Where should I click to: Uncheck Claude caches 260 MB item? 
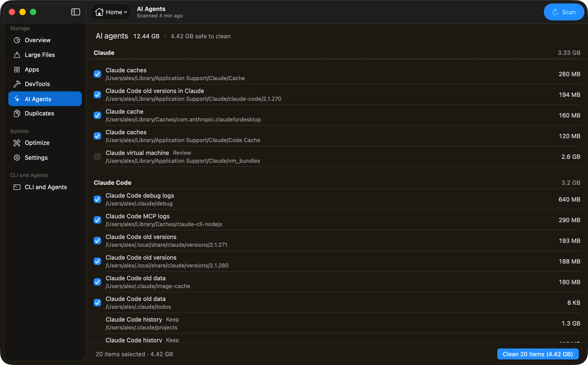coord(97,74)
